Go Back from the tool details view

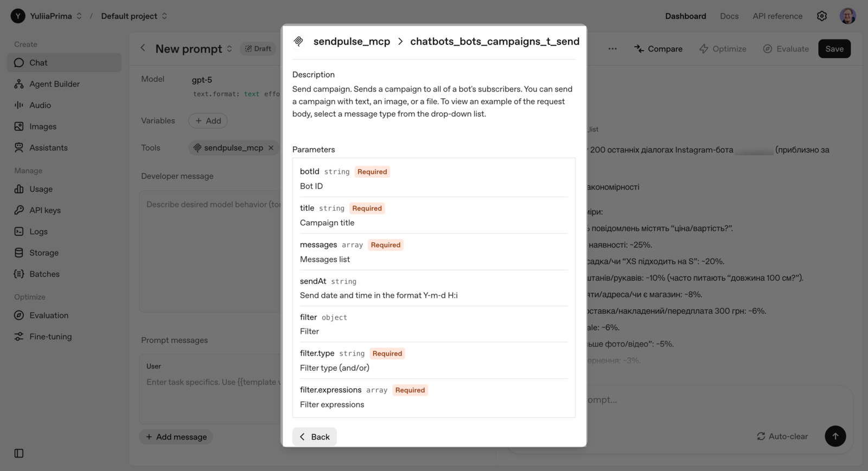(314, 436)
